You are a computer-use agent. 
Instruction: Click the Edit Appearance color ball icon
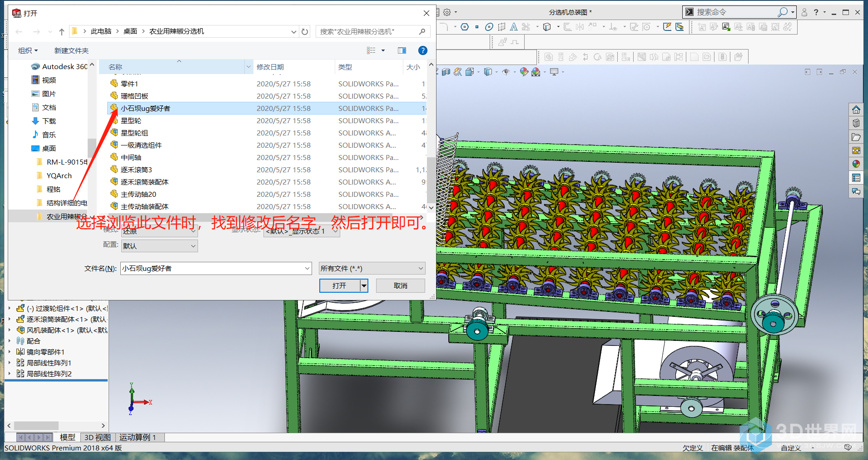(x=524, y=72)
